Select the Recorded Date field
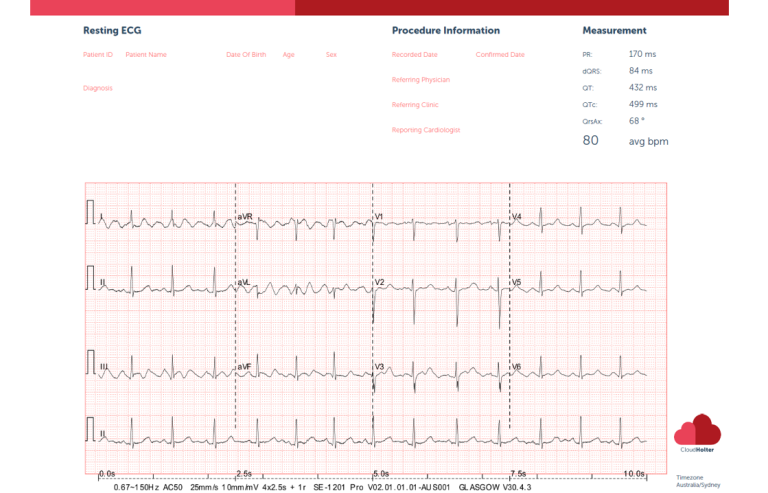Screen dimensions: 768x493 click(414, 55)
